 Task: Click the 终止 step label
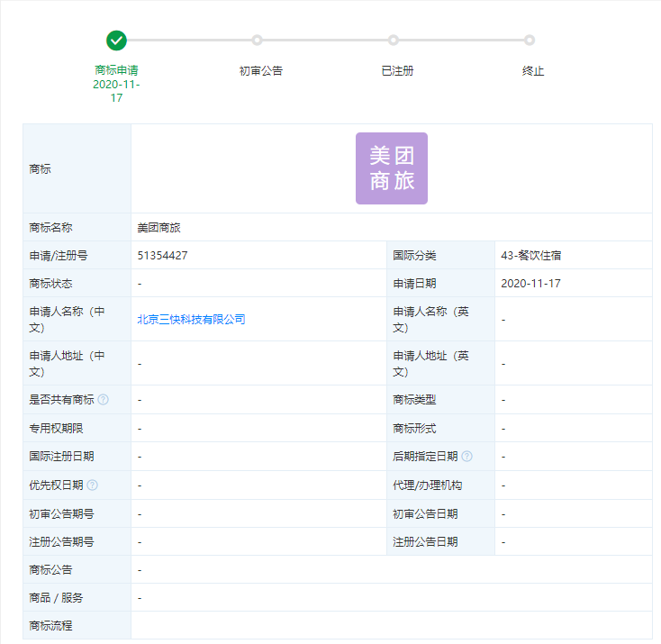533,70
